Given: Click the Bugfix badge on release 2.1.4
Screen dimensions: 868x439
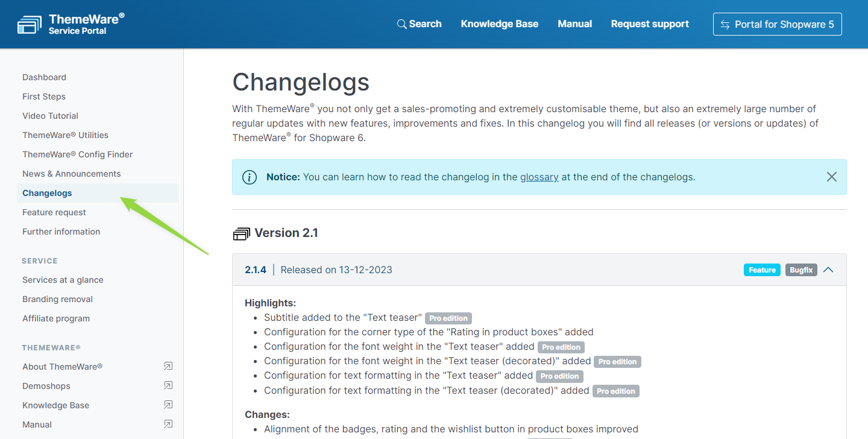Looking at the screenshot, I should 801,270.
